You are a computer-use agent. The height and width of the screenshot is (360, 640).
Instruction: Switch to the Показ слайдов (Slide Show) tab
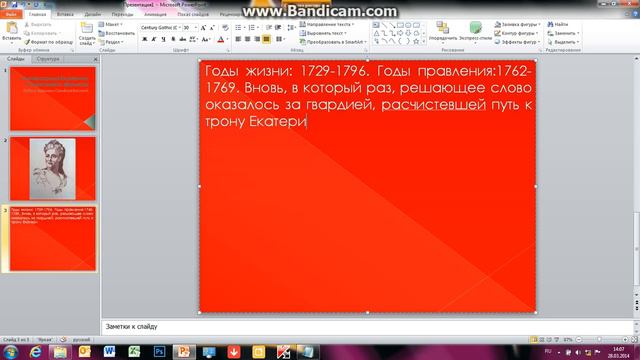click(193, 14)
